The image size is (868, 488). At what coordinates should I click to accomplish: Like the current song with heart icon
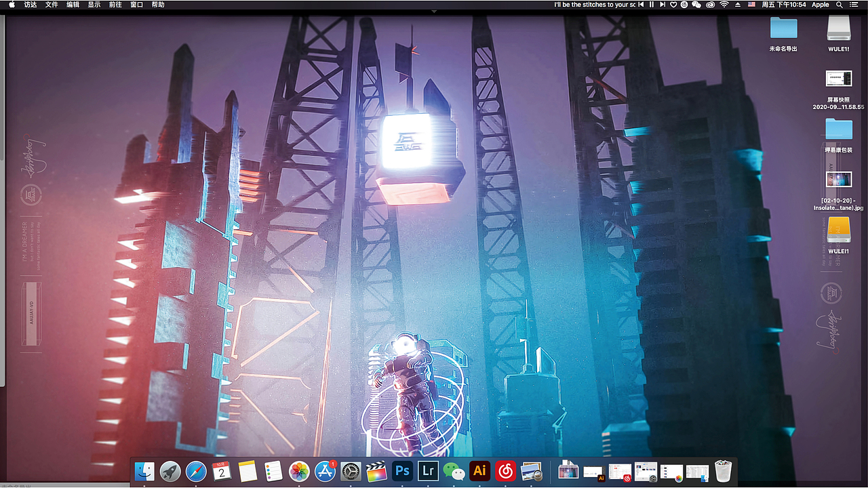673,5
